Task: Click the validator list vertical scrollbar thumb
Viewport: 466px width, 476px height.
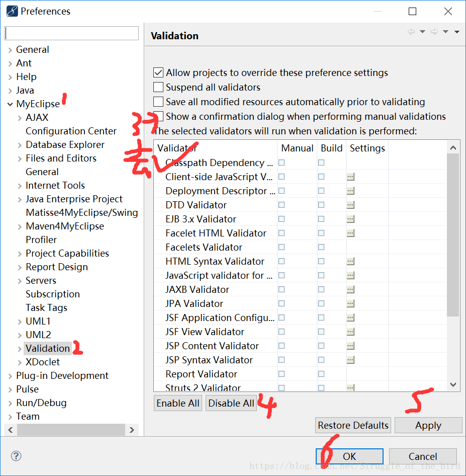Action: 453,235
